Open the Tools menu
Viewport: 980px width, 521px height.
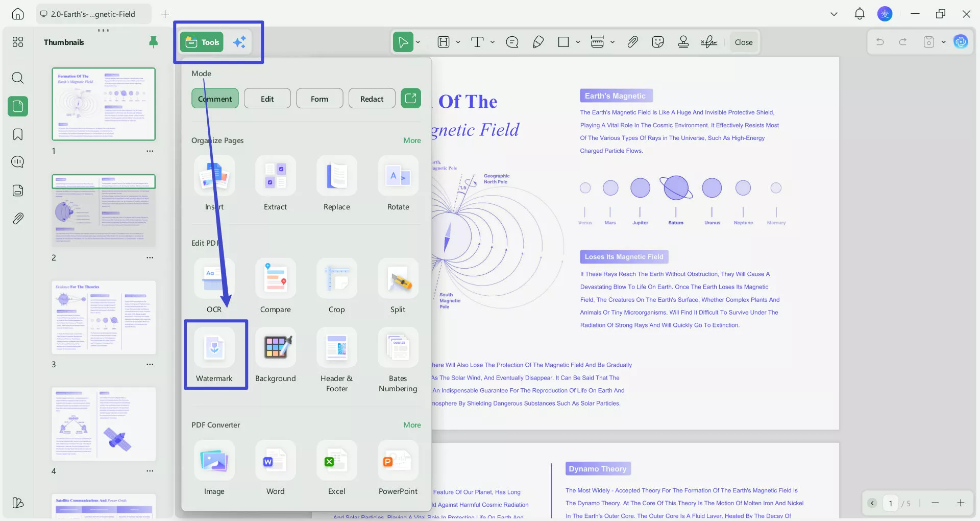click(x=202, y=42)
